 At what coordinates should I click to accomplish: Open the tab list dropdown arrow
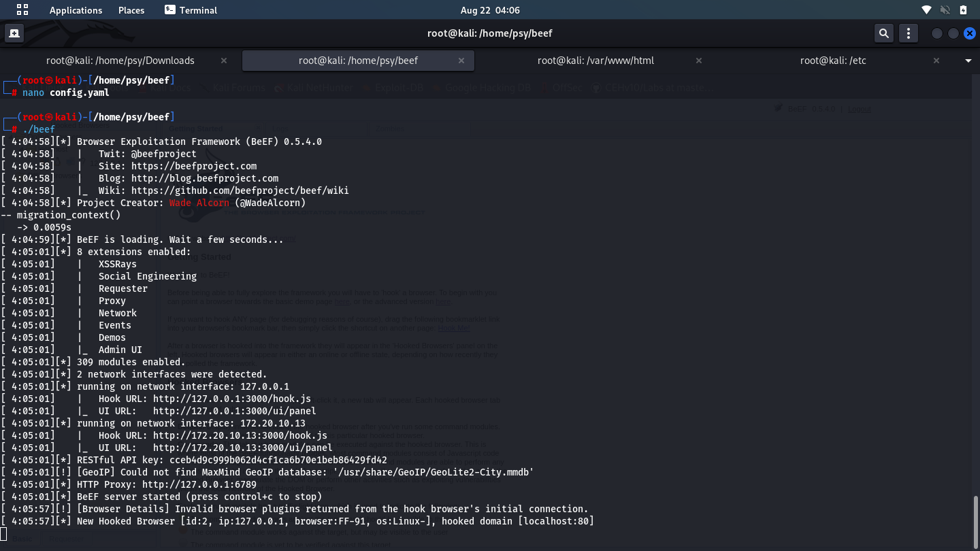pos(968,61)
